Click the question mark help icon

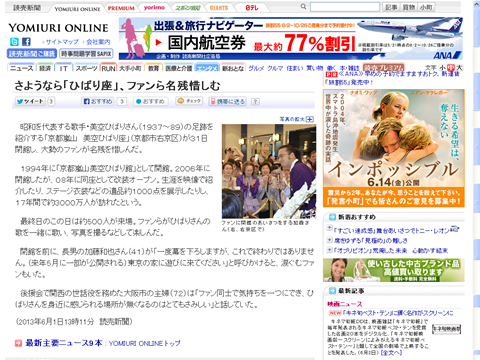pyautogui.click(x=255, y=101)
